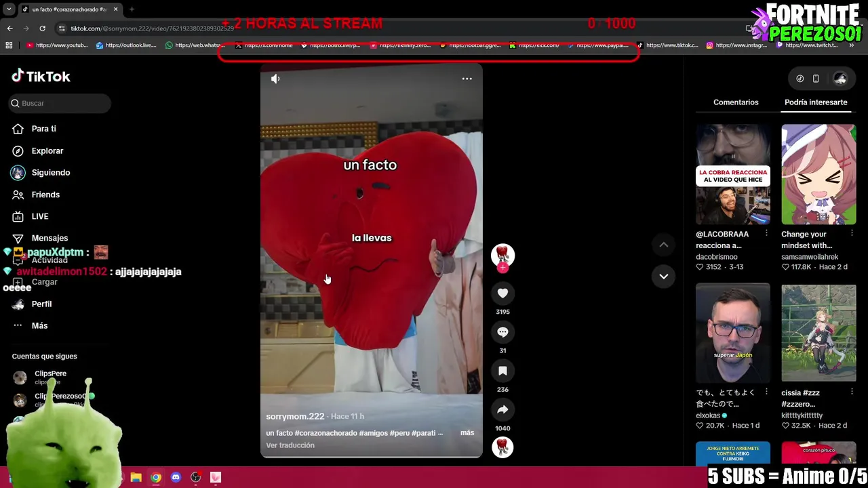868x488 pixels.
Task: Focus the Buscar search field
Action: coord(60,103)
